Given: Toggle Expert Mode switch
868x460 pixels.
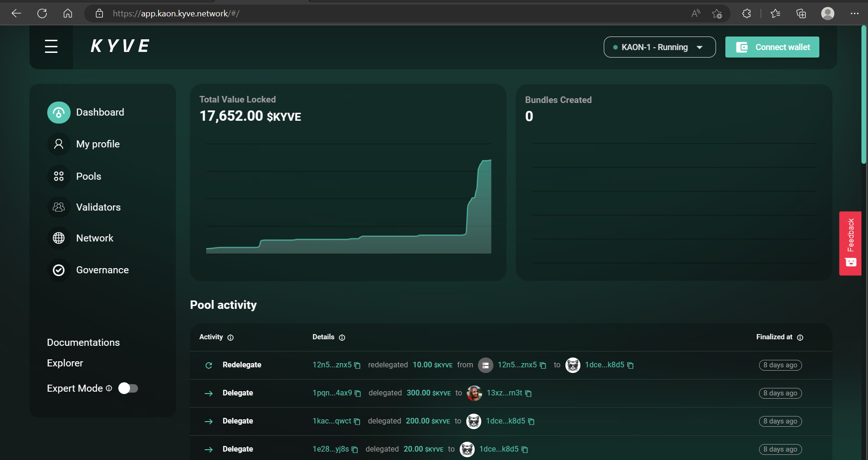Looking at the screenshot, I should coord(128,388).
